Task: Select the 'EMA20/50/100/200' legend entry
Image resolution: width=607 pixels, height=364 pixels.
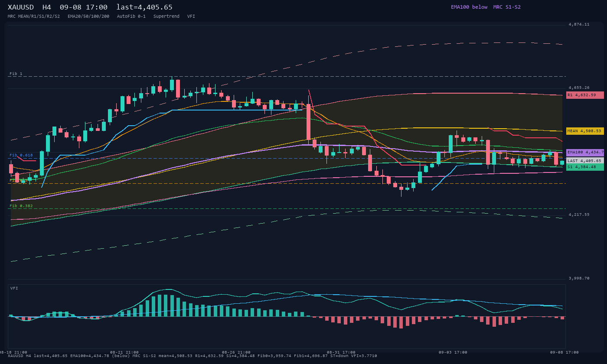Action: (88, 16)
